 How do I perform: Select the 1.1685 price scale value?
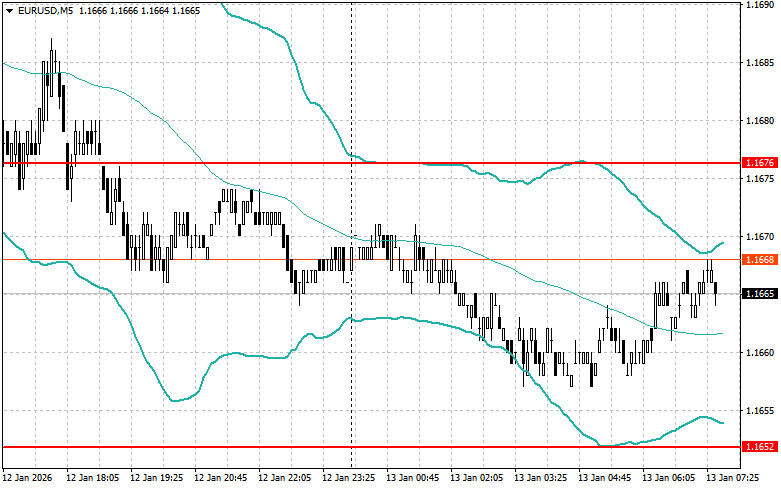tap(760, 63)
